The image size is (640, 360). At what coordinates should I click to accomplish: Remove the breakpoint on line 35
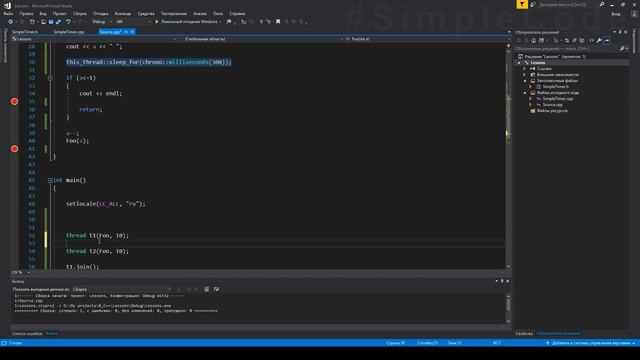14,101
